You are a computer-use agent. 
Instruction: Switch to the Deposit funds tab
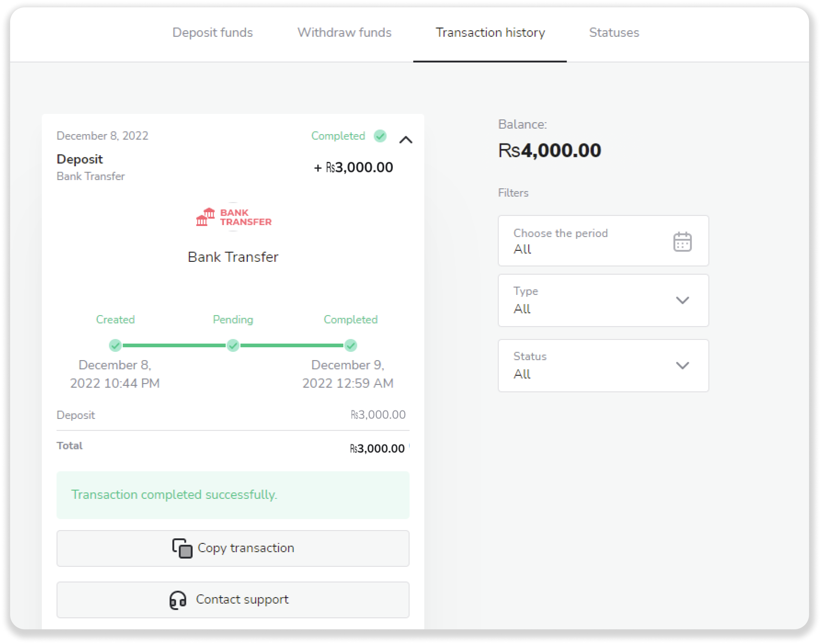click(212, 32)
